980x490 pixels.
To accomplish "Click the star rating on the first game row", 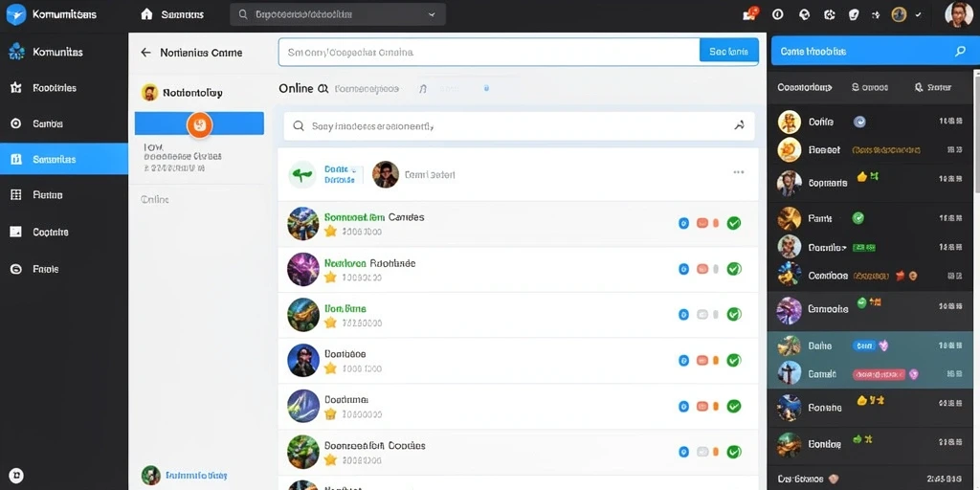I will [330, 232].
